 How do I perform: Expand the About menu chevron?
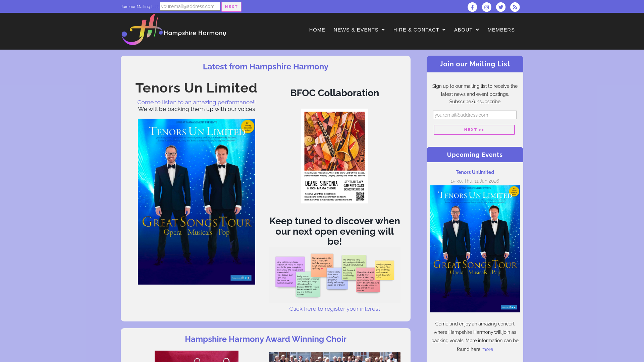point(477,30)
